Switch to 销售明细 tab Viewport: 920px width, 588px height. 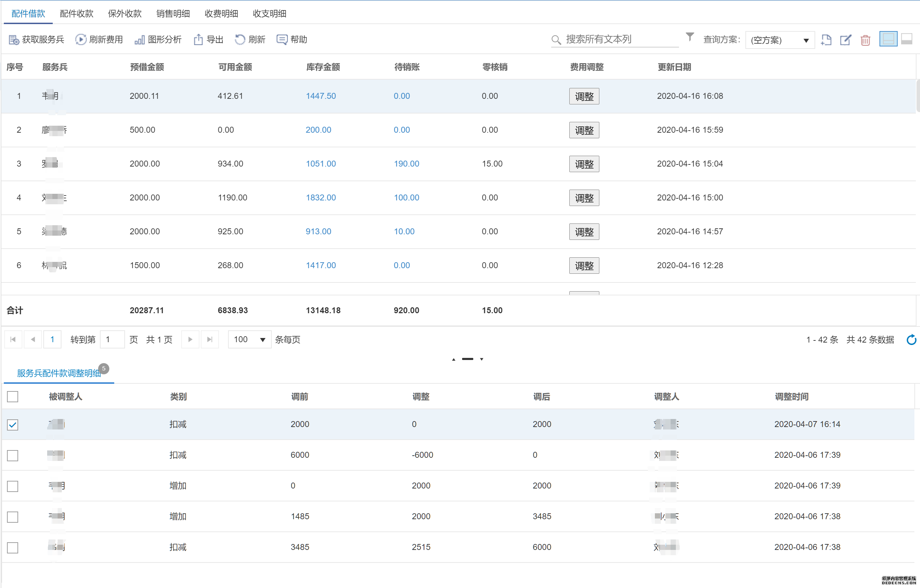tap(173, 14)
